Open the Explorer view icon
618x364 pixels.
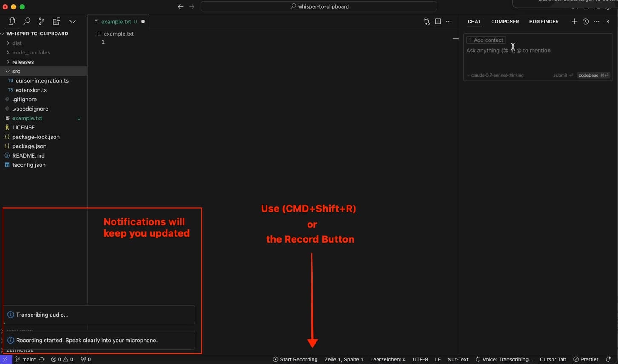pyautogui.click(x=12, y=21)
